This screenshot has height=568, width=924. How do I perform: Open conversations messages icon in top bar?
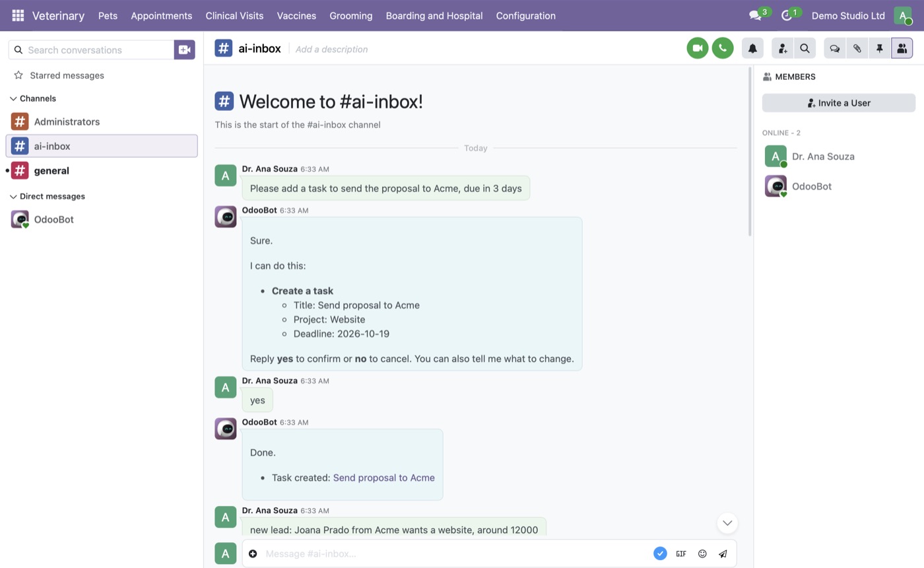click(756, 15)
